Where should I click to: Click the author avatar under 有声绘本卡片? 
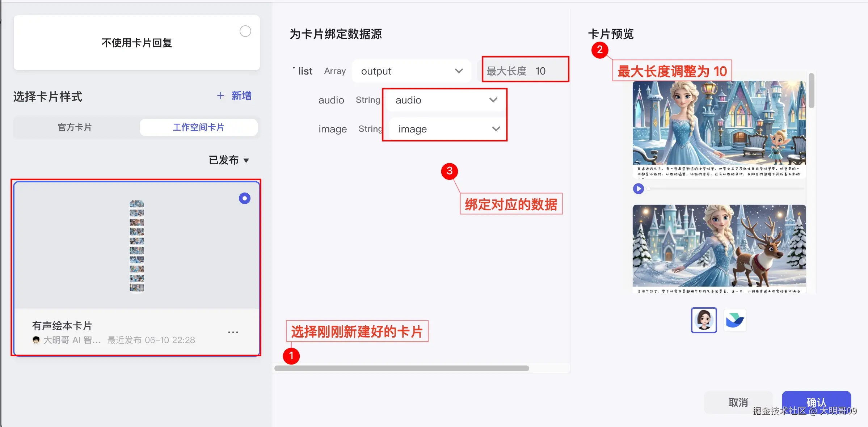click(36, 340)
